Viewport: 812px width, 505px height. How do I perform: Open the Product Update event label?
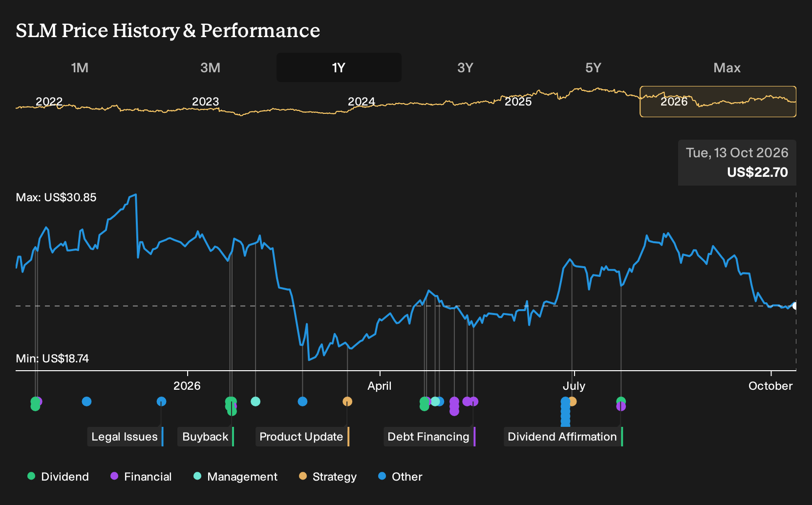pos(302,437)
